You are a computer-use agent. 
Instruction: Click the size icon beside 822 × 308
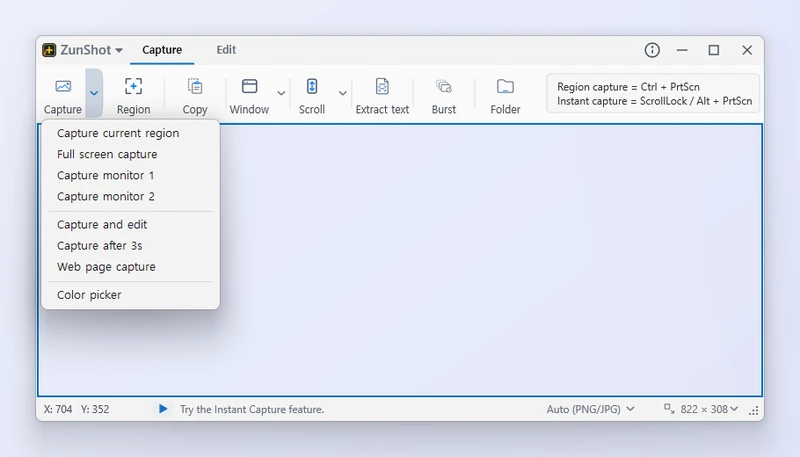(669, 408)
